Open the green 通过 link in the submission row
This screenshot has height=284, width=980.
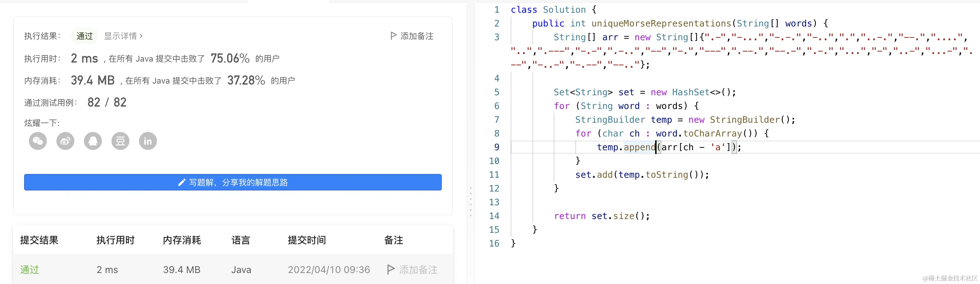pyautogui.click(x=30, y=270)
